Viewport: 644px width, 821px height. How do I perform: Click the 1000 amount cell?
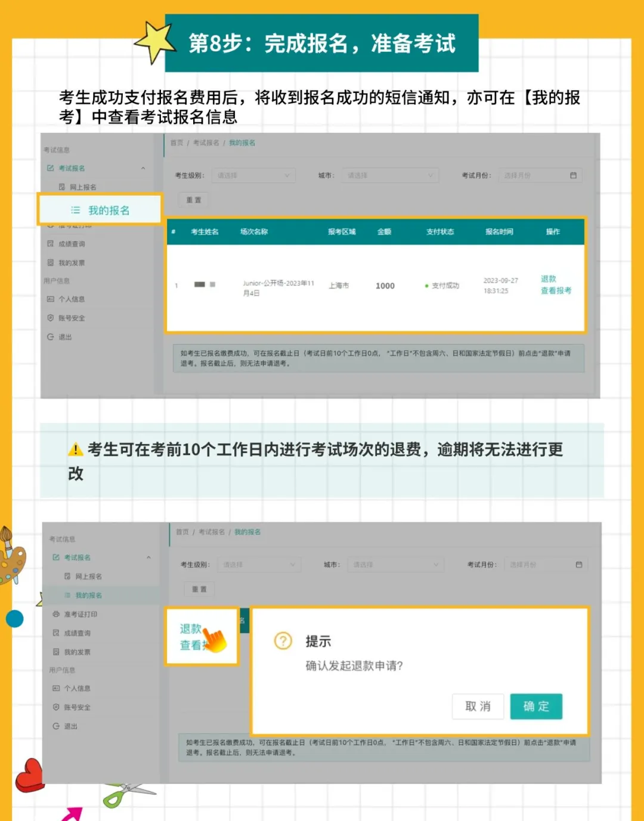point(385,286)
